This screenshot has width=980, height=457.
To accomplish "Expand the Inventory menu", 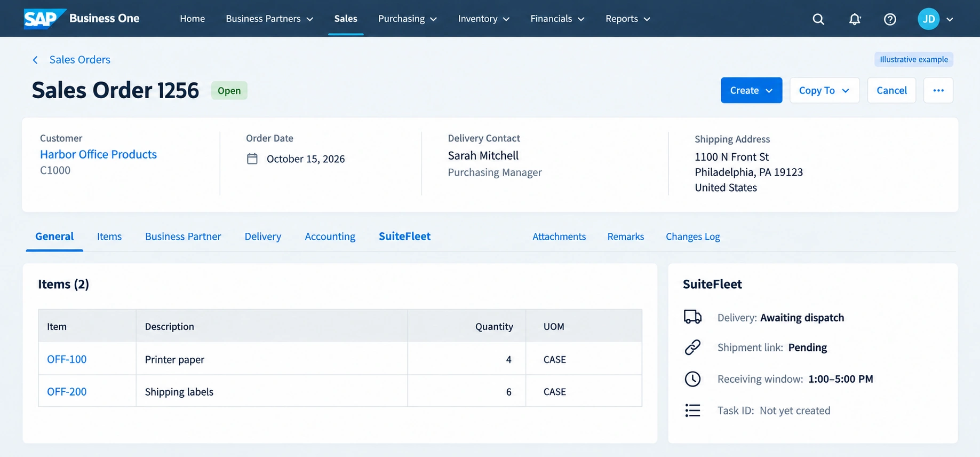I will point(484,19).
